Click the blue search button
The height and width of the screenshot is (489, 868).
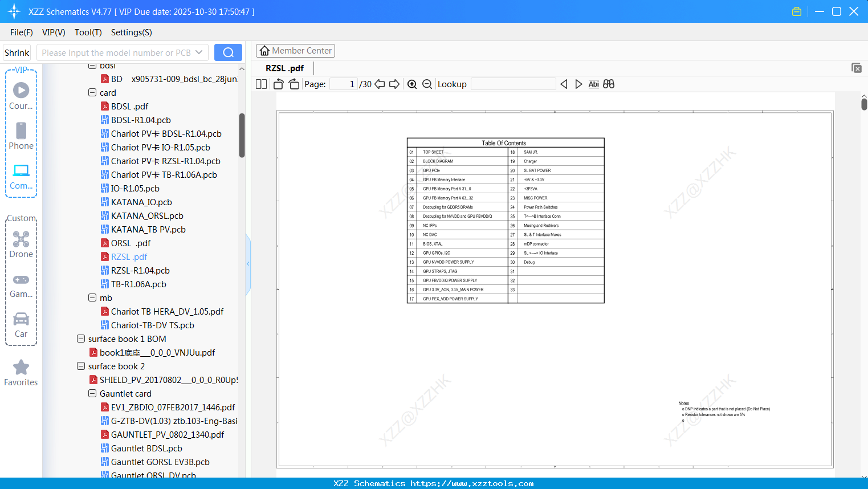228,52
